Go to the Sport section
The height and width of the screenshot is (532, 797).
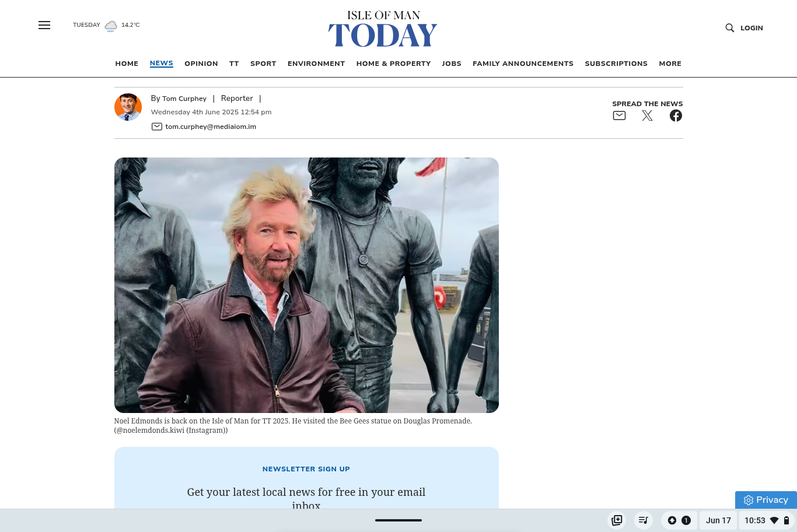point(263,64)
